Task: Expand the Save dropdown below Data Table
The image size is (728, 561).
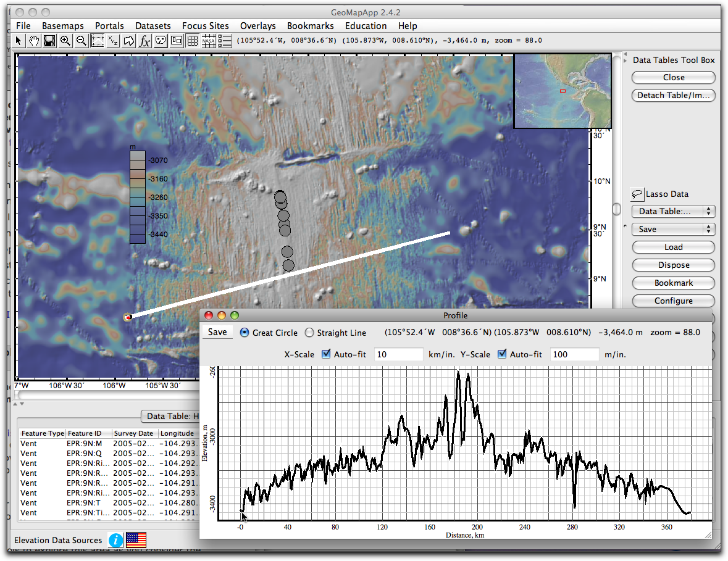Action: [x=673, y=229]
